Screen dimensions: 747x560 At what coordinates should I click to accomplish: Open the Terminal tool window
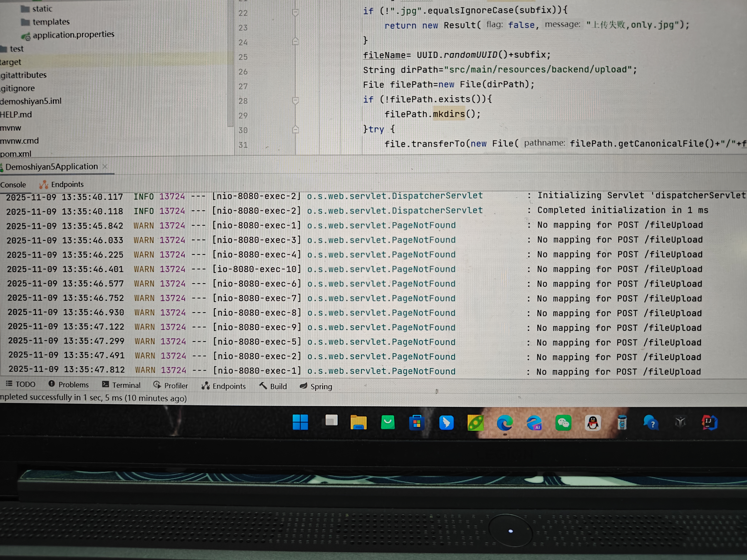pos(121,385)
